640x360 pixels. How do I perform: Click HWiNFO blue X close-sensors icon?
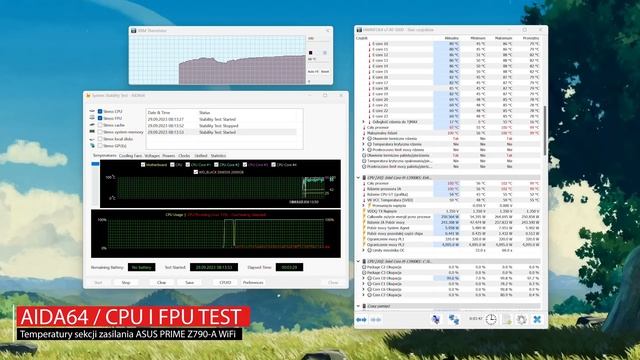pos(537,320)
